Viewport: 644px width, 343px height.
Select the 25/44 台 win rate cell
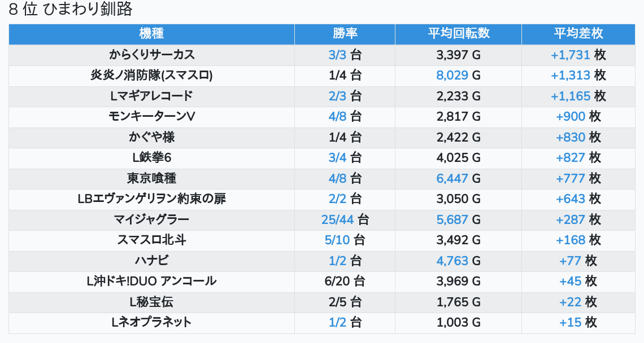pyautogui.click(x=345, y=219)
